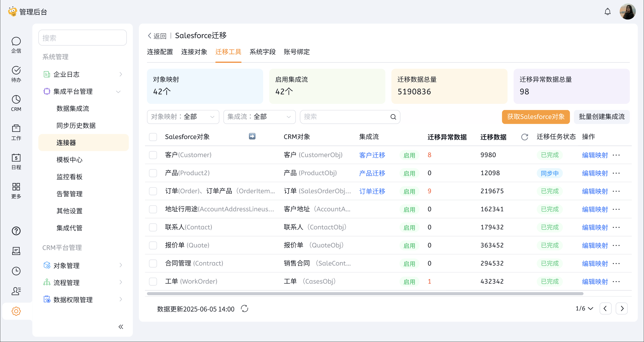Viewport: 644px width, 342px height.
Task: Click the horizontal scrollbar below the table
Action: pos(365,294)
